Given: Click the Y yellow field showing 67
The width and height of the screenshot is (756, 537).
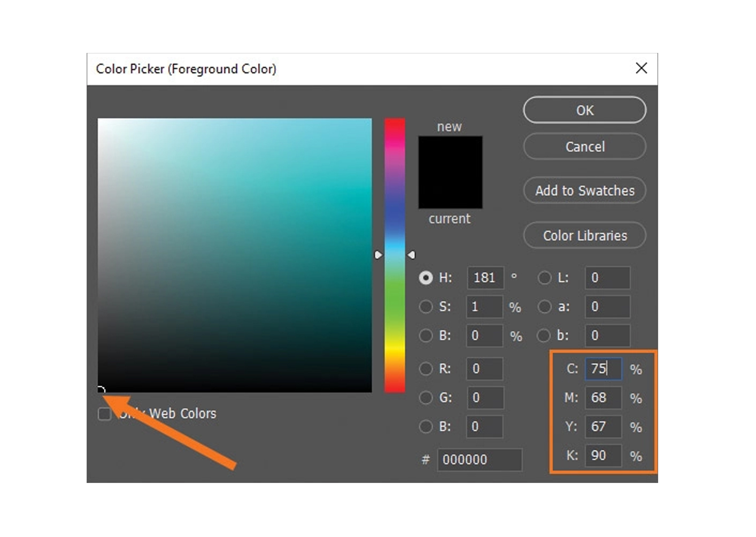Looking at the screenshot, I should coord(604,426).
